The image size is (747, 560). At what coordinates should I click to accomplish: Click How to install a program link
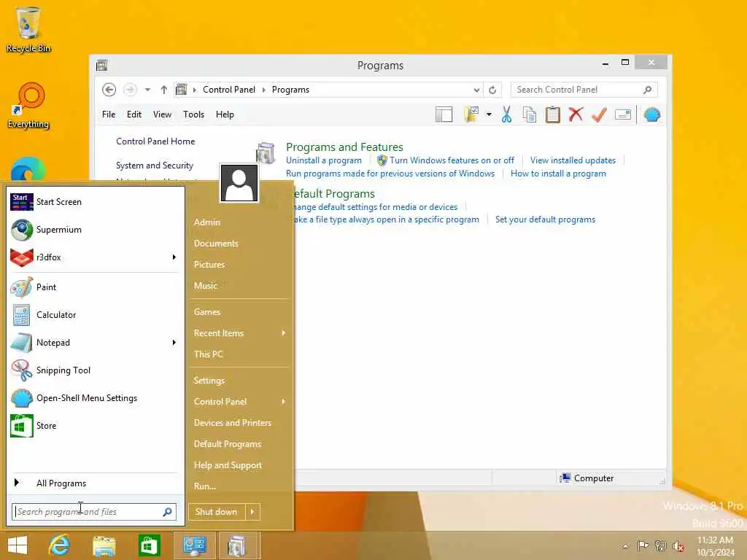tap(558, 174)
